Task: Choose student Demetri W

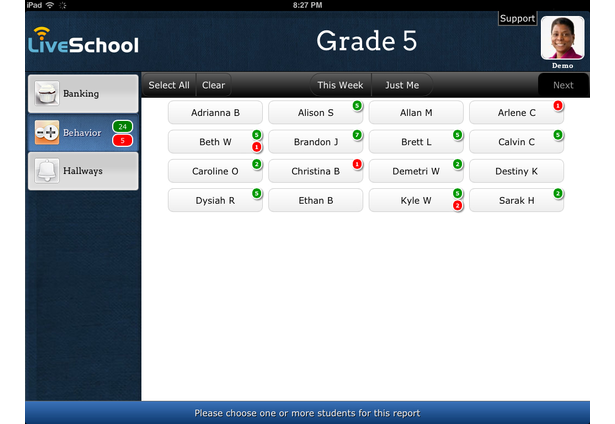Action: pyautogui.click(x=416, y=171)
